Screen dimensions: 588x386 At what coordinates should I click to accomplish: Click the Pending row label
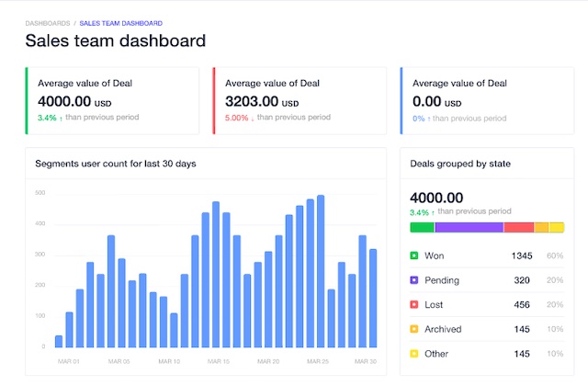[442, 280]
